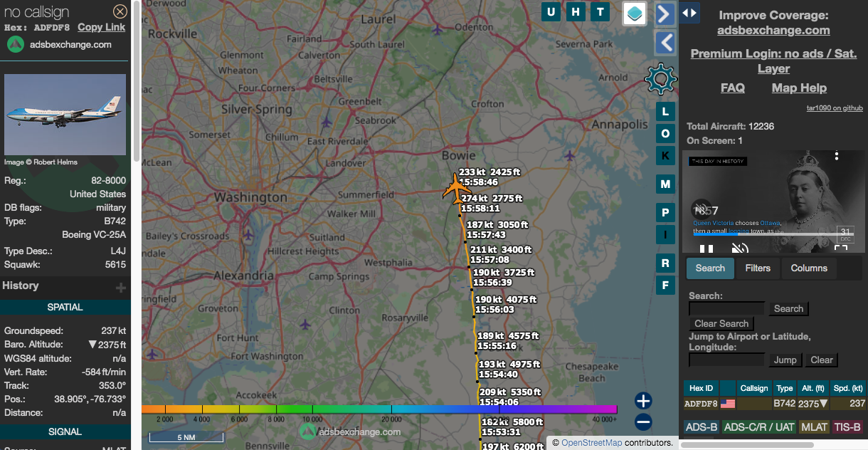Toggle the U map button
Screen dimensions: 868x450
(551, 11)
